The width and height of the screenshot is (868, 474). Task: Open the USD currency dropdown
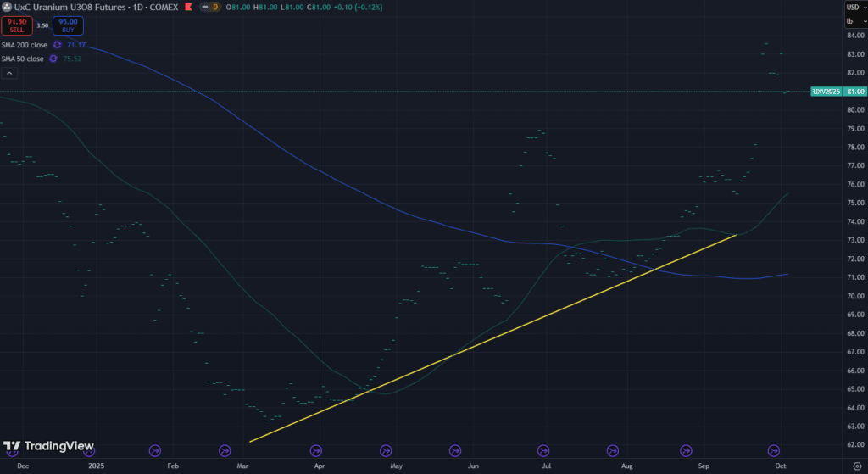855,7
